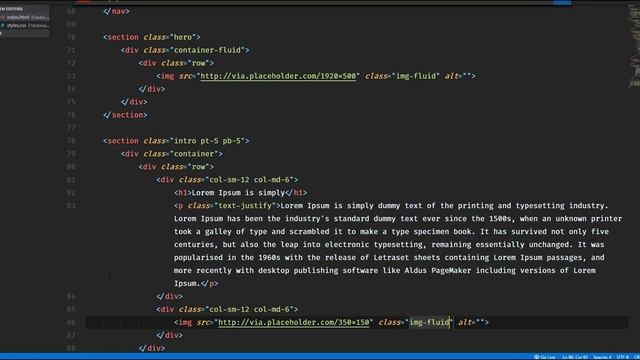640x360 pixels.
Task: Click the word "PageMaker" in the paragraph
Action: tap(451, 271)
